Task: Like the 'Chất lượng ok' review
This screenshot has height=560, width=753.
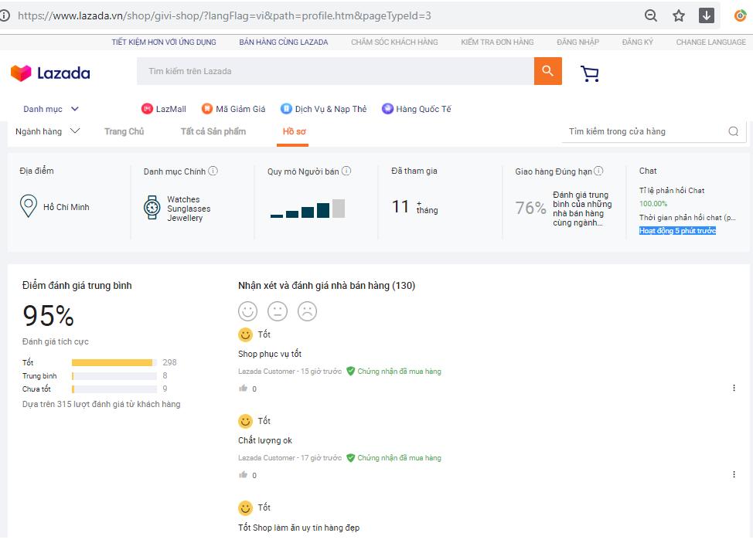Action: coord(244,474)
